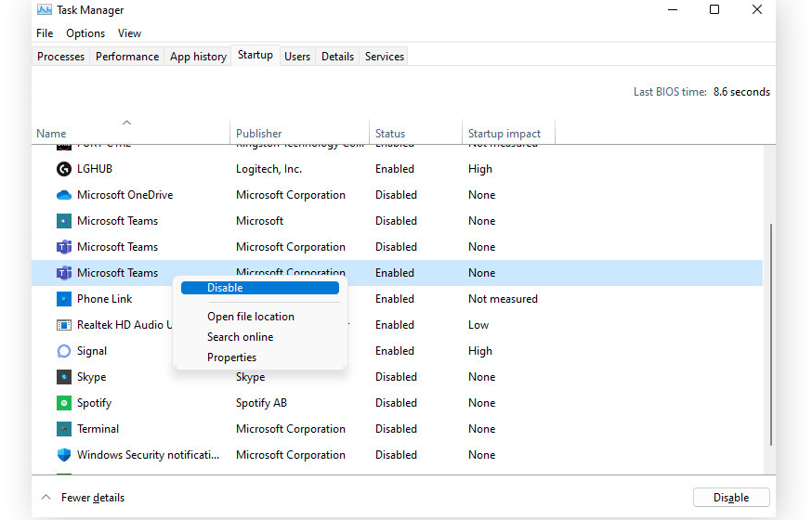The image size is (812, 520).
Task: Open the Options menu
Action: (85, 33)
